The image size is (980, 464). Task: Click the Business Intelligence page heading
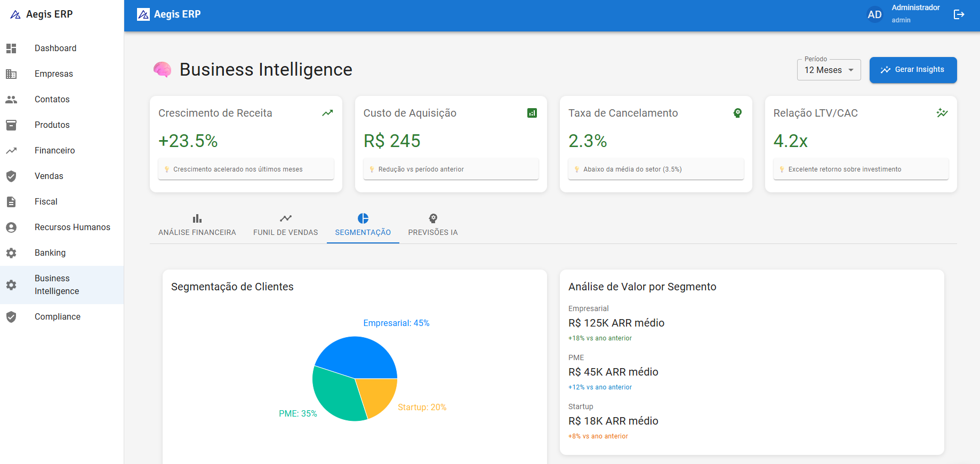coord(266,70)
